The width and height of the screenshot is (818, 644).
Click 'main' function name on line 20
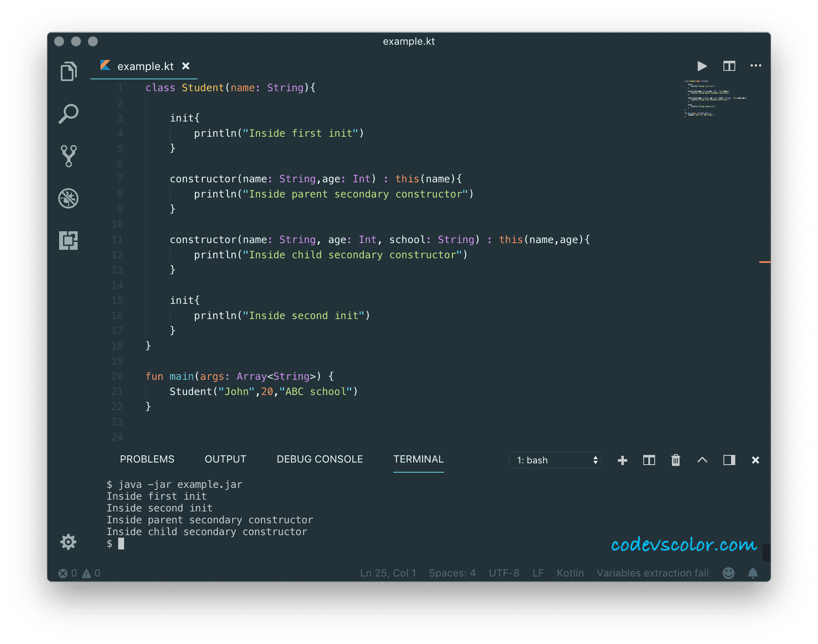pyautogui.click(x=181, y=376)
